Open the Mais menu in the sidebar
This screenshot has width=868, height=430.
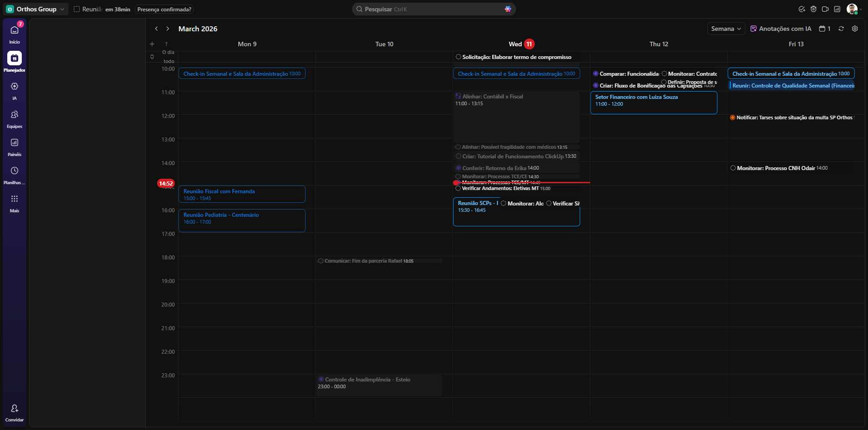(x=15, y=199)
